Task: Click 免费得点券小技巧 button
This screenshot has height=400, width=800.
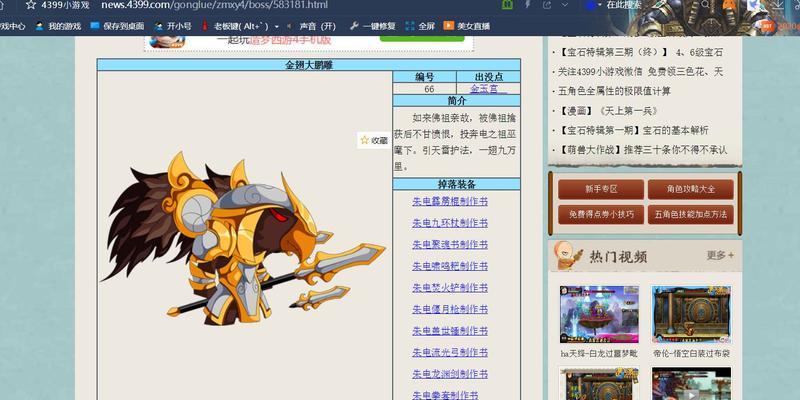Action: (601, 214)
